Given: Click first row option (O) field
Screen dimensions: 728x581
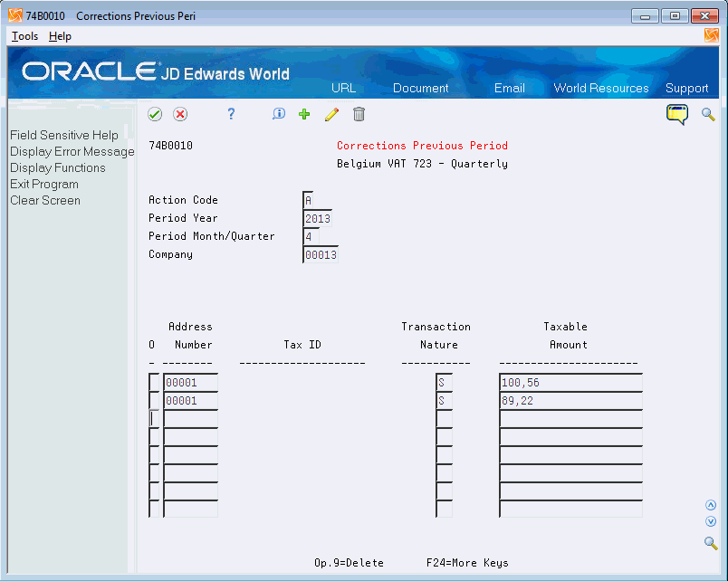Looking at the screenshot, I should 154,383.
